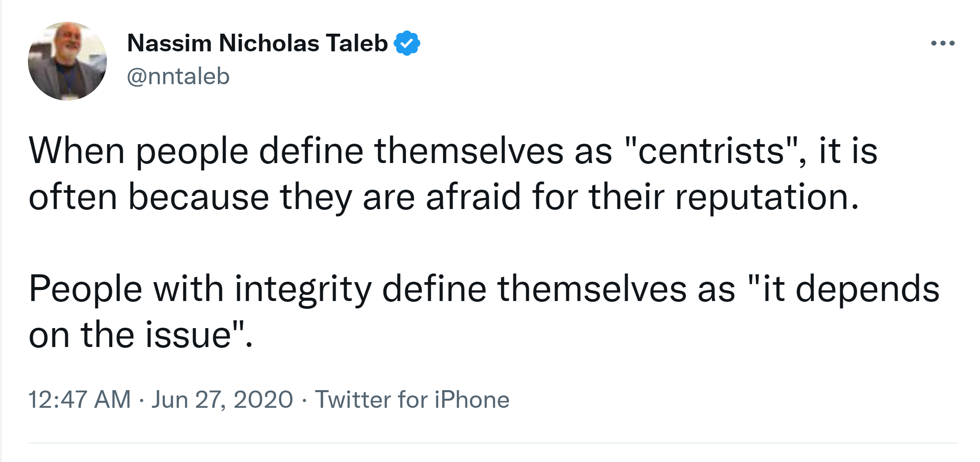Click the word "When" starting the tweet
Viewport: 980px width, 462px height.
point(76,151)
